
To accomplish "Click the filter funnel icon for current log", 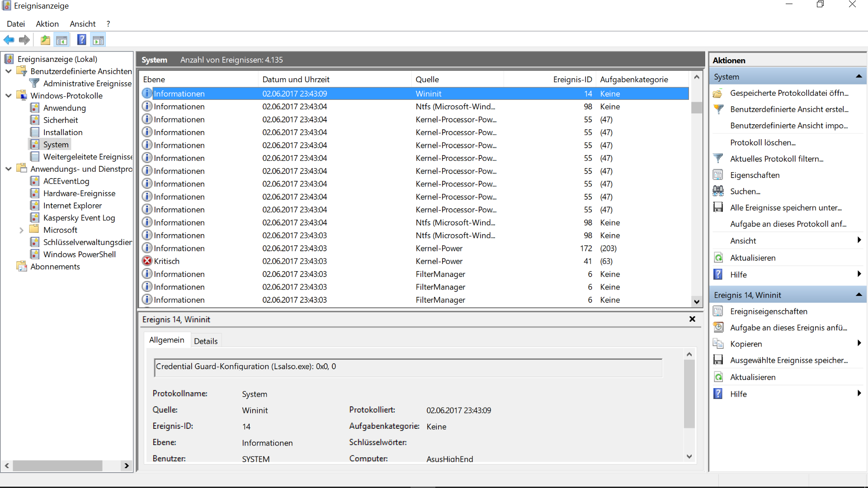I will point(718,159).
